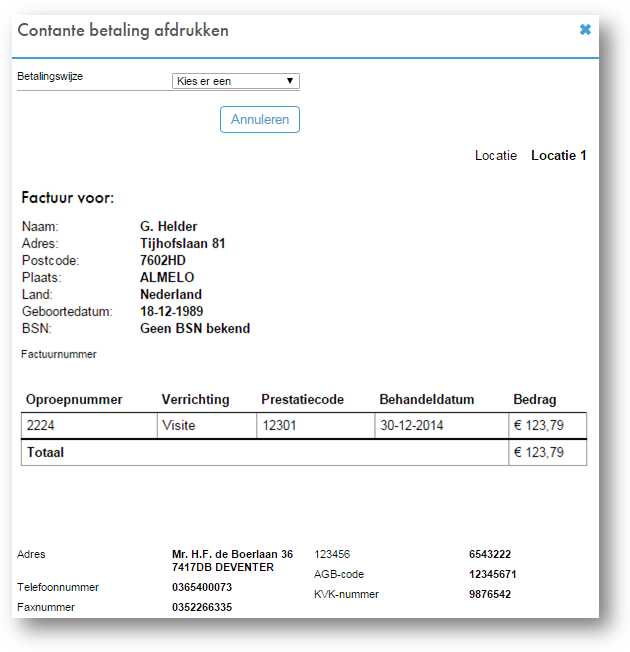Open the Betalingswijze dropdown

coord(235,81)
